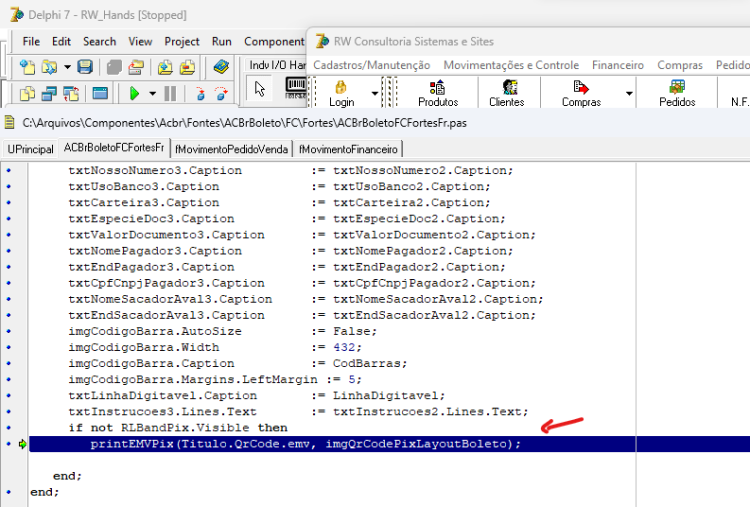This screenshot has width=750, height=507.
Task: Click the Compras toolbar button with red arrow
Action: 581,93
